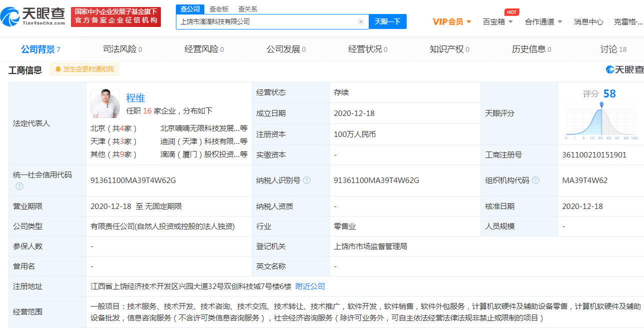Switch to the 查公司 search tab

190,9
